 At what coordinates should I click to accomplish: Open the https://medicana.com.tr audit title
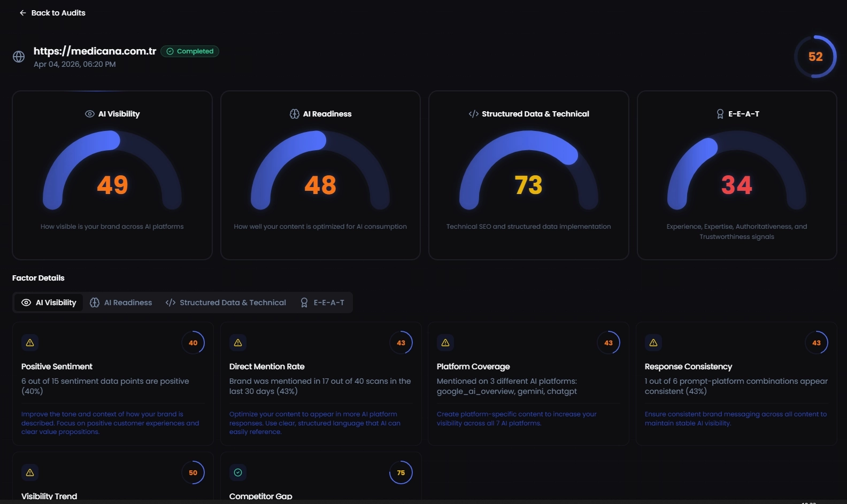click(x=95, y=51)
